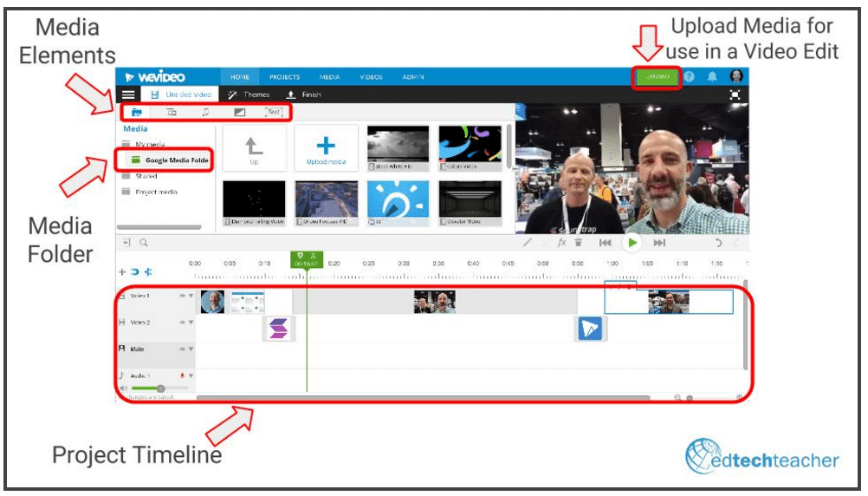Image resolution: width=868 pixels, height=496 pixels.
Task: Expand Video 2 track options dropdown
Action: (x=191, y=323)
